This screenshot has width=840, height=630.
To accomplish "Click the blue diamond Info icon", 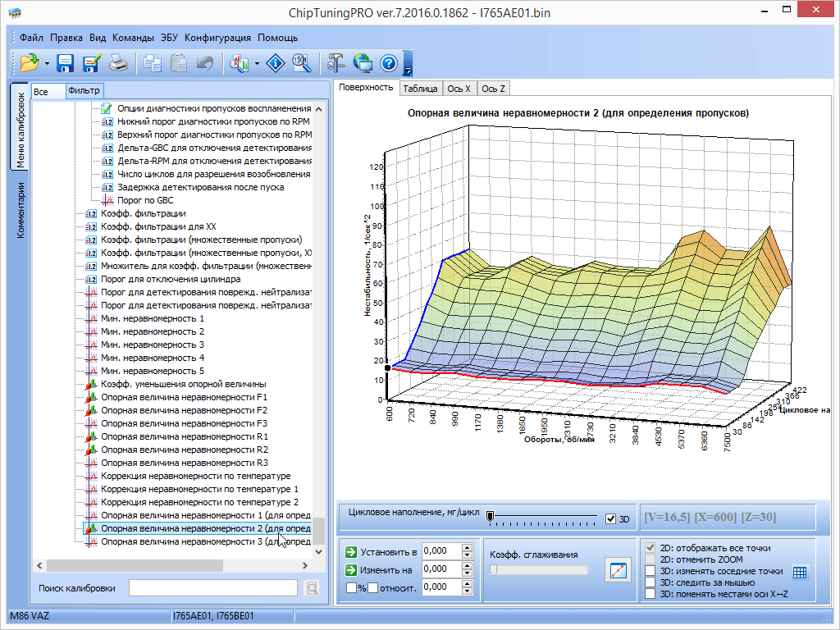I will (276, 62).
